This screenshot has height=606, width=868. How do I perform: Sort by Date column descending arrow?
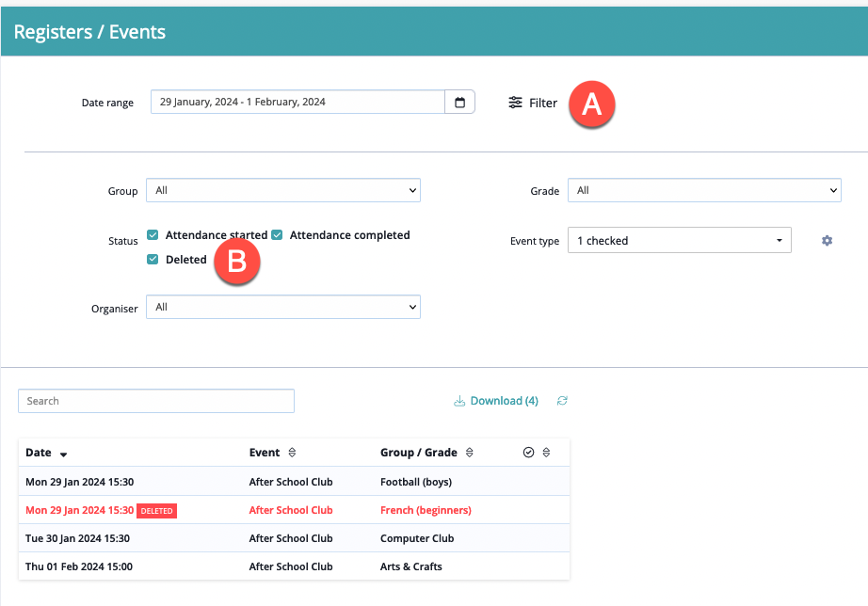click(64, 454)
